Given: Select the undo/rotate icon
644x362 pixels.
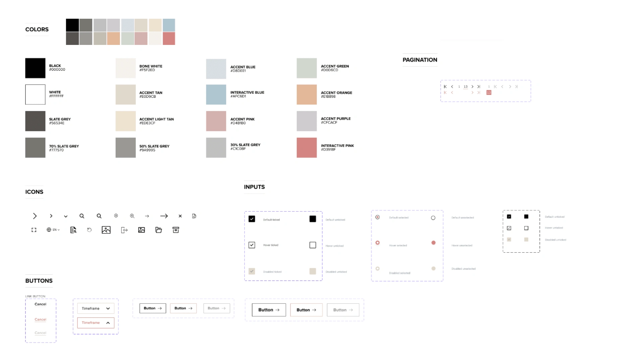Looking at the screenshot, I should pyautogui.click(x=90, y=230).
